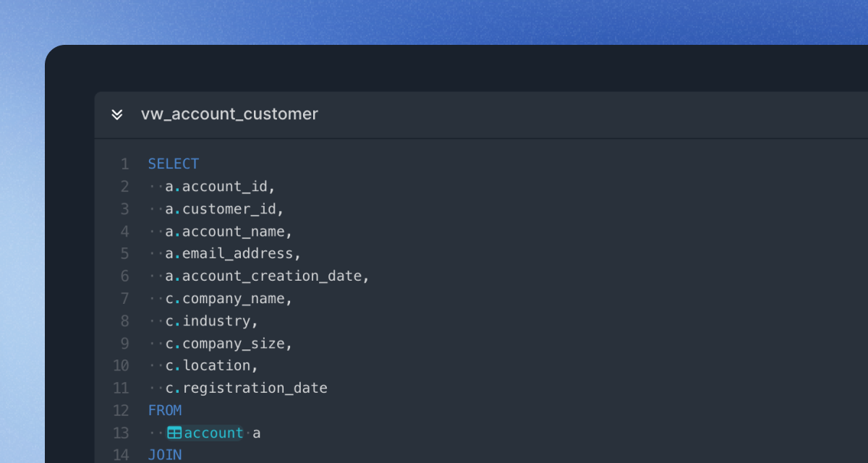The width and height of the screenshot is (868, 463).
Task: Select line number 13 in the gutter
Action: [121, 432]
